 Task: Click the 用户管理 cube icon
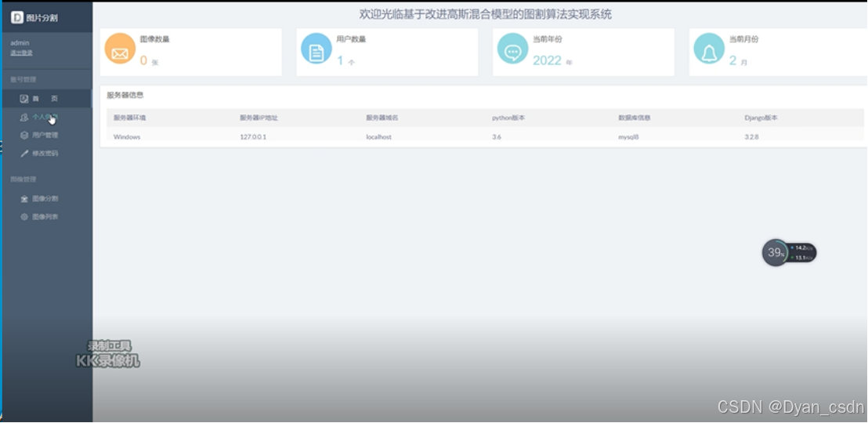[24, 135]
